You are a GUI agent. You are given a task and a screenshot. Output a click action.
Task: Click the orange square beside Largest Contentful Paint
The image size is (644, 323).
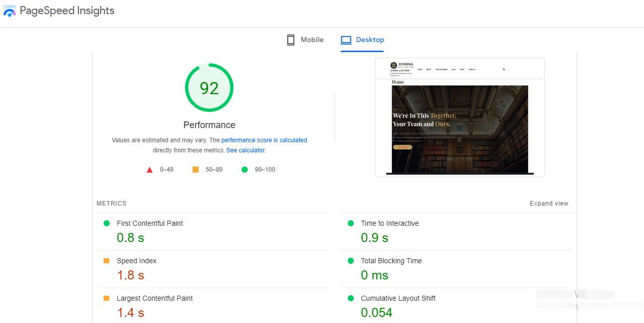[107, 298]
